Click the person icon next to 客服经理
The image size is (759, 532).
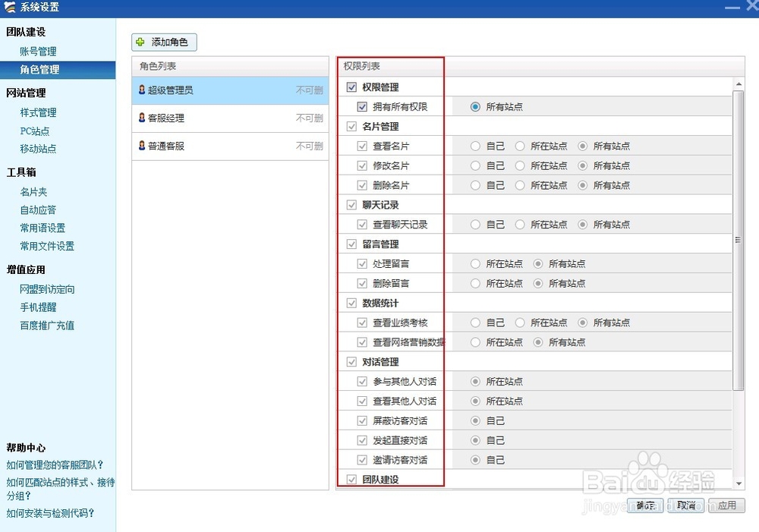[143, 118]
